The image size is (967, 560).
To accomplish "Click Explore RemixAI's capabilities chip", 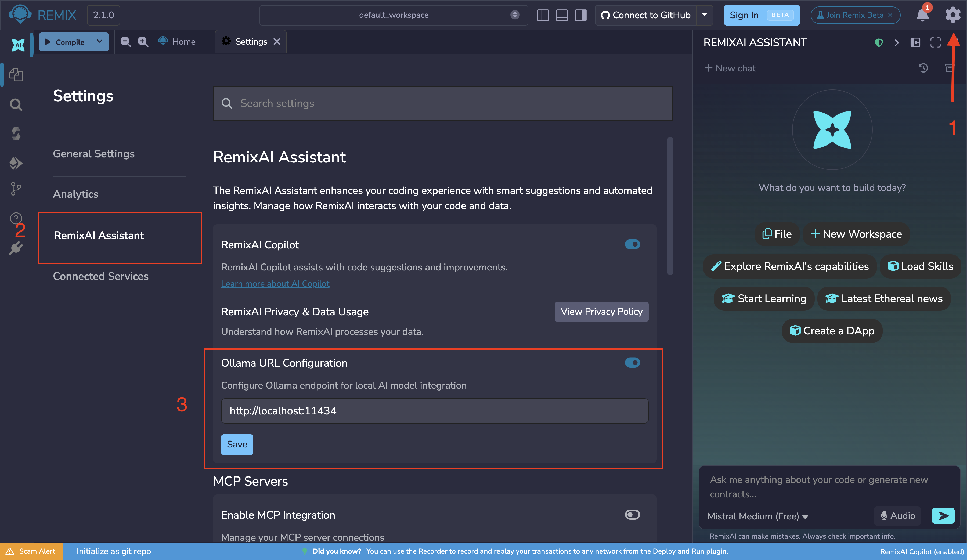I will 790,266.
